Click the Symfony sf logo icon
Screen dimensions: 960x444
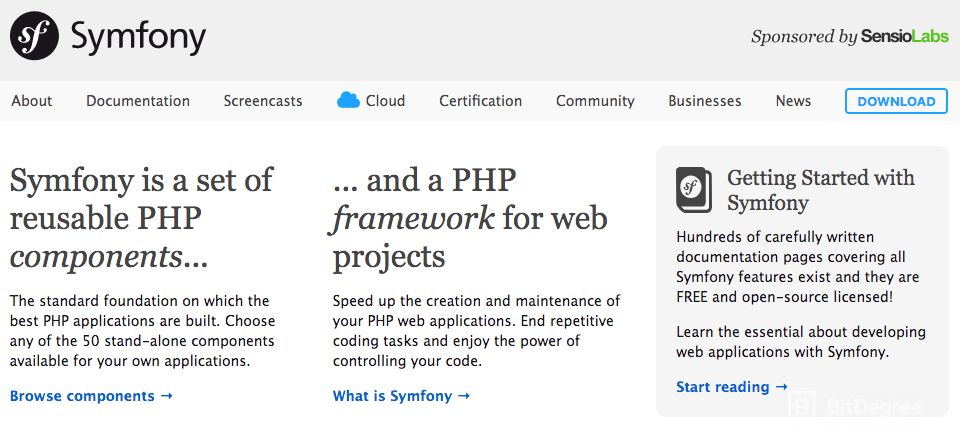[x=34, y=36]
